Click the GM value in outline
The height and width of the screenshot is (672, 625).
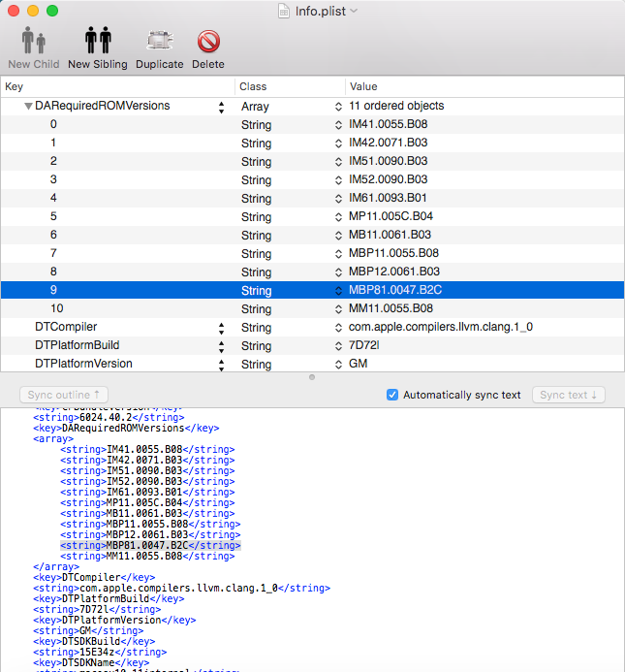[x=359, y=364]
